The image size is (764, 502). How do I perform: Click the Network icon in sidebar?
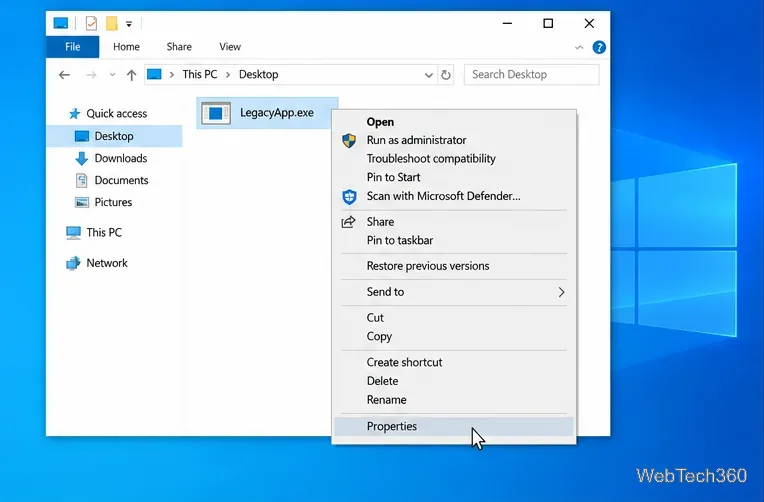[73, 263]
